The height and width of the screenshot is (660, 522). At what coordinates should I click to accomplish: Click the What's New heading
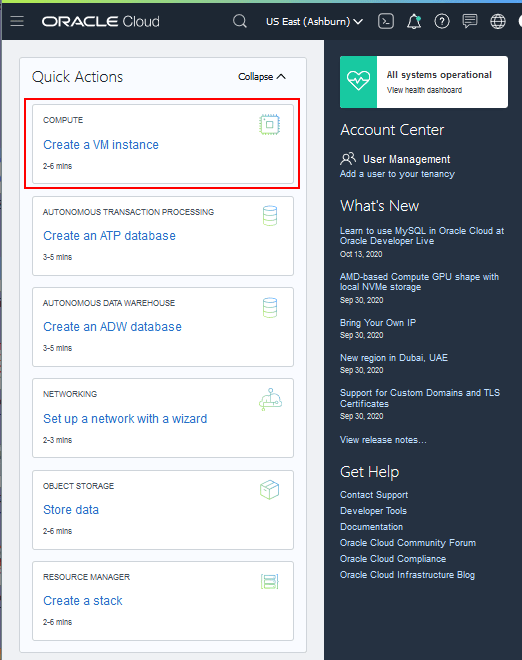[x=379, y=206]
